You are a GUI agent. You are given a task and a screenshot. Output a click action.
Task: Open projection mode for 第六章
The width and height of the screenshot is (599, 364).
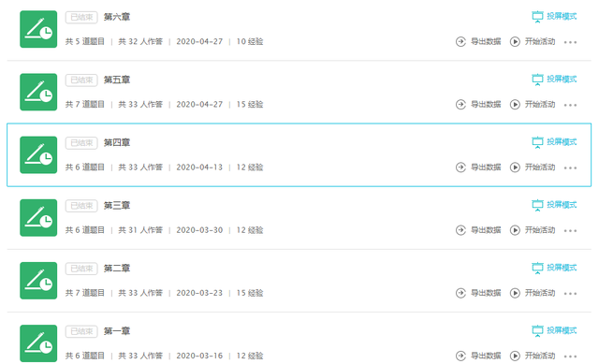click(554, 17)
